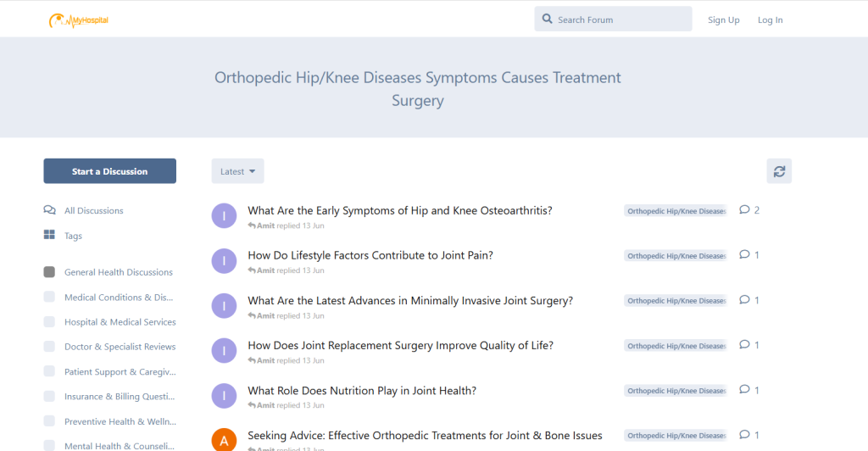Viewport: 868px width, 451px height.
Task: Click the Orthopedic tag on Nutrition discussion
Action: coord(676,391)
